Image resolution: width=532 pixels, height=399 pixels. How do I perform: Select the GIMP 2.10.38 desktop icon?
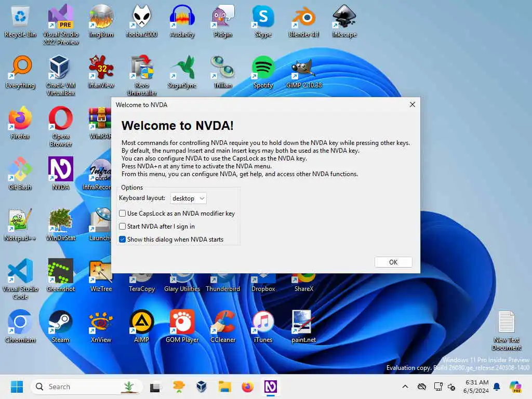point(303,73)
